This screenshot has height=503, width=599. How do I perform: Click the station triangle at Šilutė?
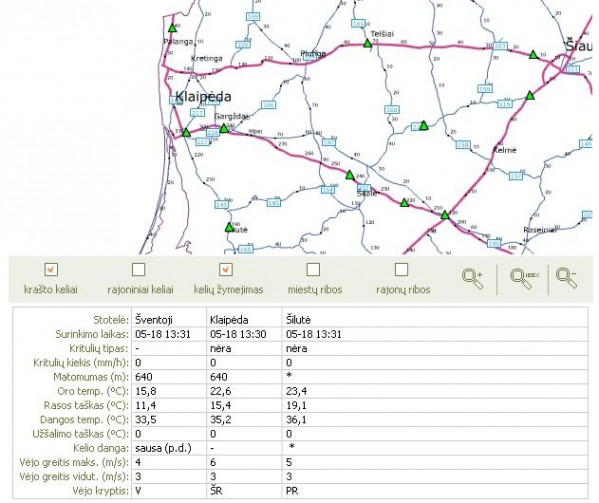tap(229, 228)
